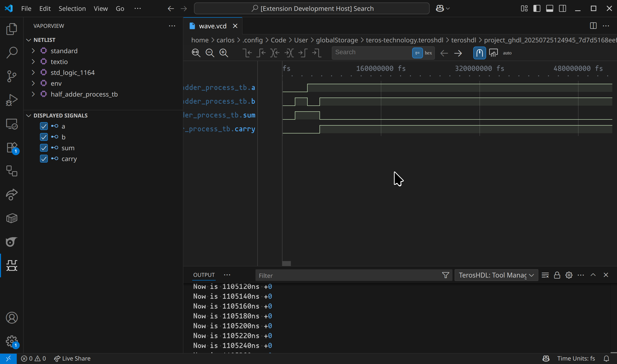Image resolution: width=617 pixels, height=364 pixels.
Task: Expand half_adder_process_tb netlist item
Action: 33,94
